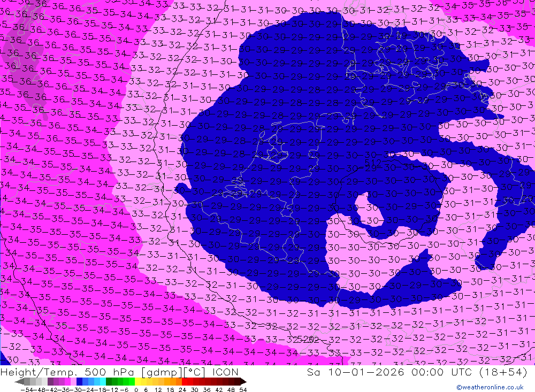The image size is (535, 392).
Task: Click the bright yellow 0 legend swatch
Action: (138, 381)
